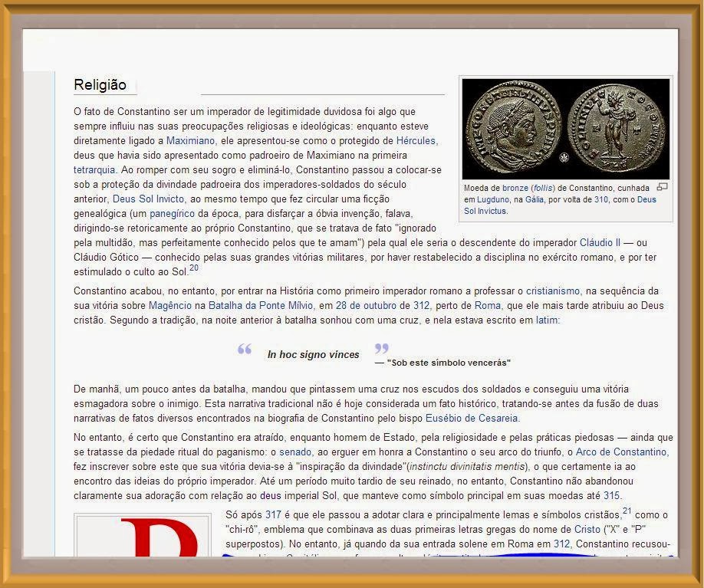Open the 28 de outubro link
This screenshot has height=588, width=704.
366,306
